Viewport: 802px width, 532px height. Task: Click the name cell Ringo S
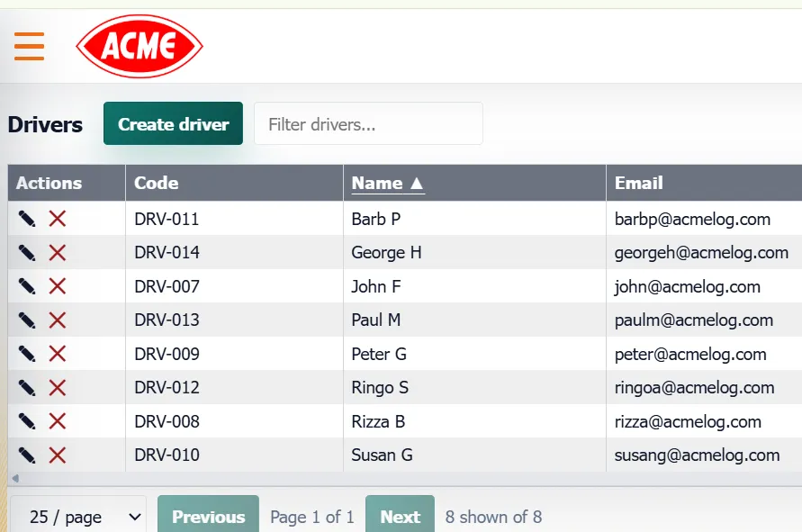(474, 388)
